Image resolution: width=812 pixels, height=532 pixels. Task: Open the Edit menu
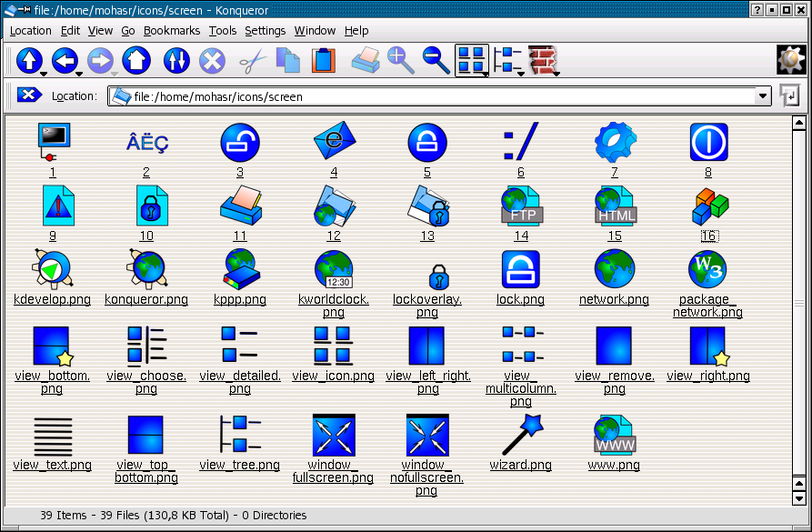pos(70,31)
